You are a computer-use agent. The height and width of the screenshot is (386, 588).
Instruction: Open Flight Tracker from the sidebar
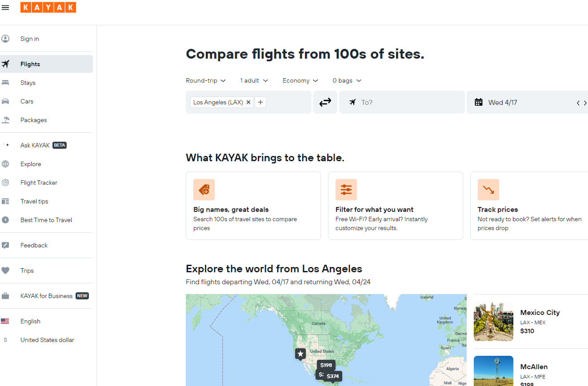tap(39, 183)
